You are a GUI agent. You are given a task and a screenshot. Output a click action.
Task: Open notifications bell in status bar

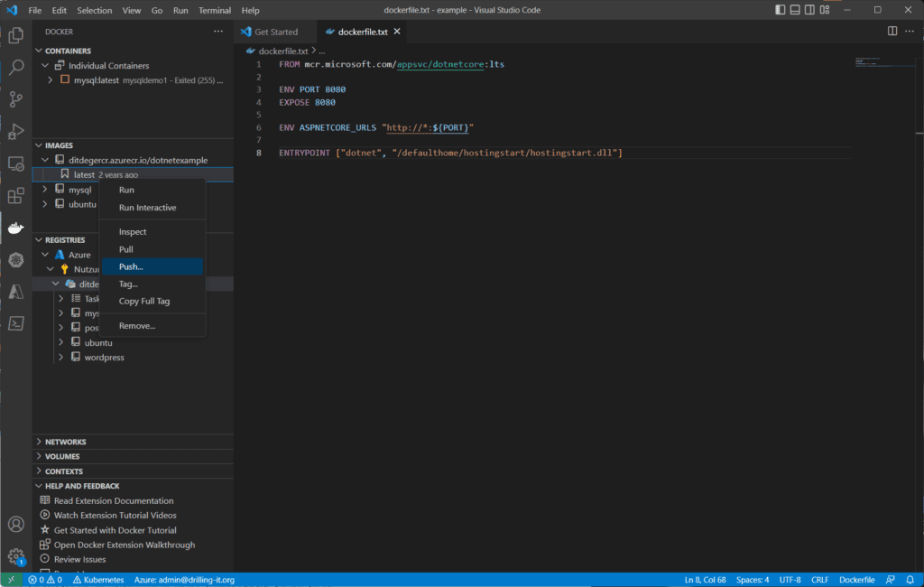910,580
